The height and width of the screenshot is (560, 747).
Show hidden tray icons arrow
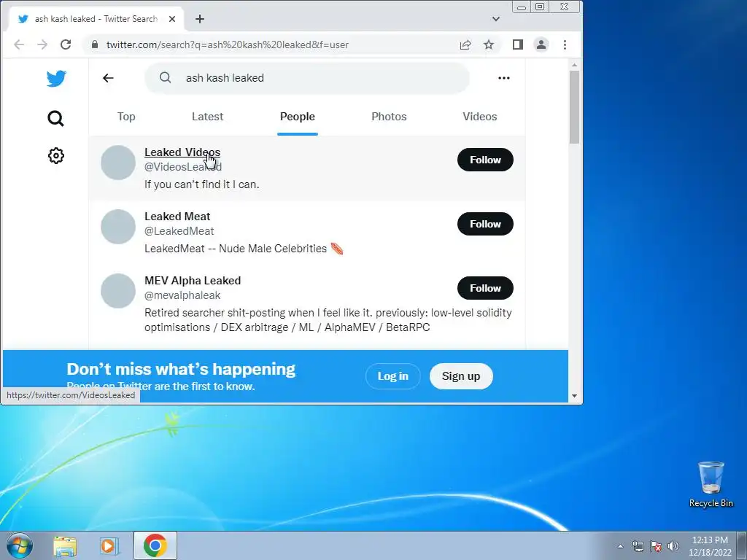(x=620, y=546)
